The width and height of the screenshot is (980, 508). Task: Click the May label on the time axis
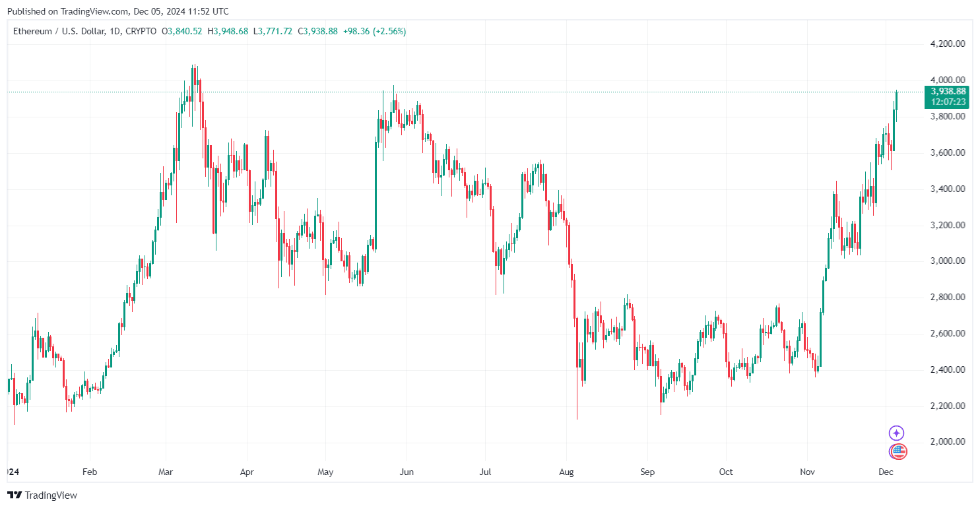click(x=325, y=472)
